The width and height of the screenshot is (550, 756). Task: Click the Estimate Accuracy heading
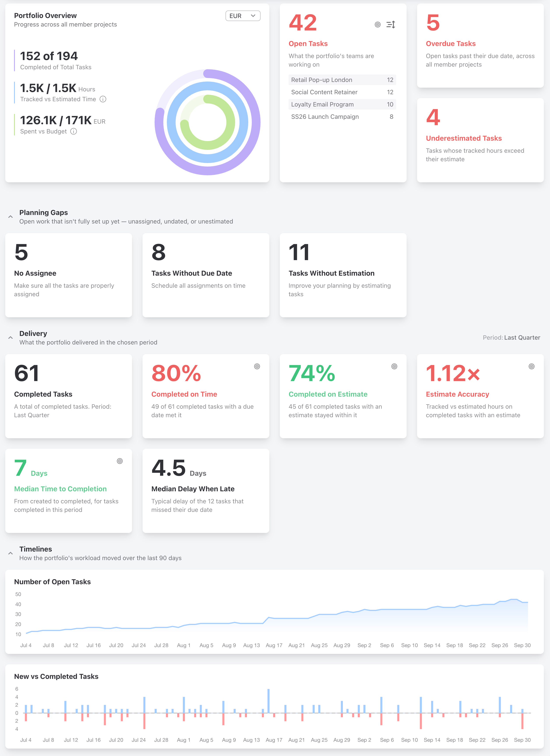point(457,394)
